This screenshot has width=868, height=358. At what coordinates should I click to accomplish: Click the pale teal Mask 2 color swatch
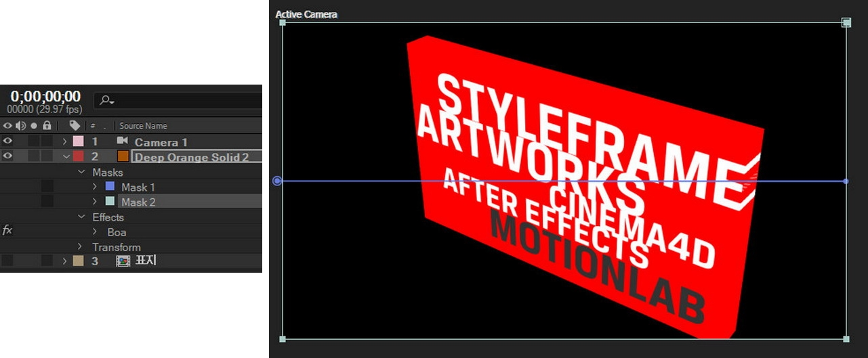click(110, 201)
